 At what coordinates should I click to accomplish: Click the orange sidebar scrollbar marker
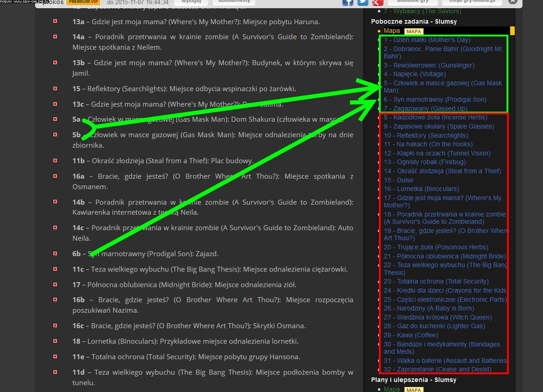[512, 31]
